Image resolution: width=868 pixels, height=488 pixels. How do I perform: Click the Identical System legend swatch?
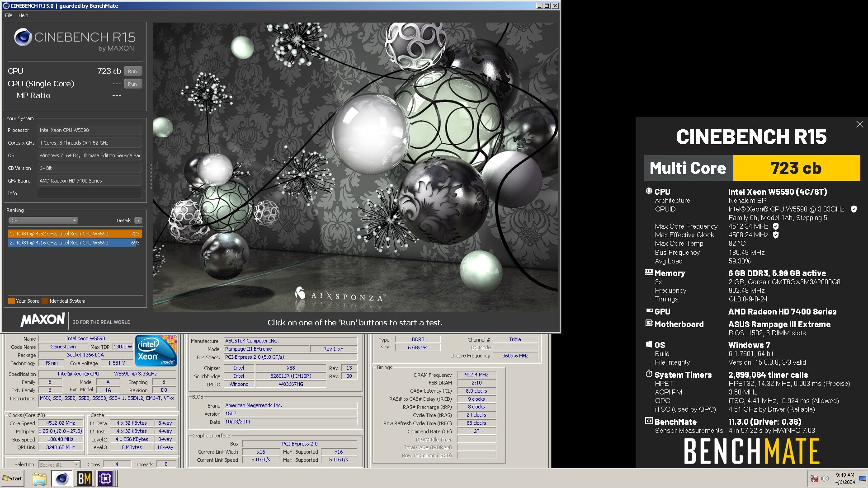[x=45, y=301]
